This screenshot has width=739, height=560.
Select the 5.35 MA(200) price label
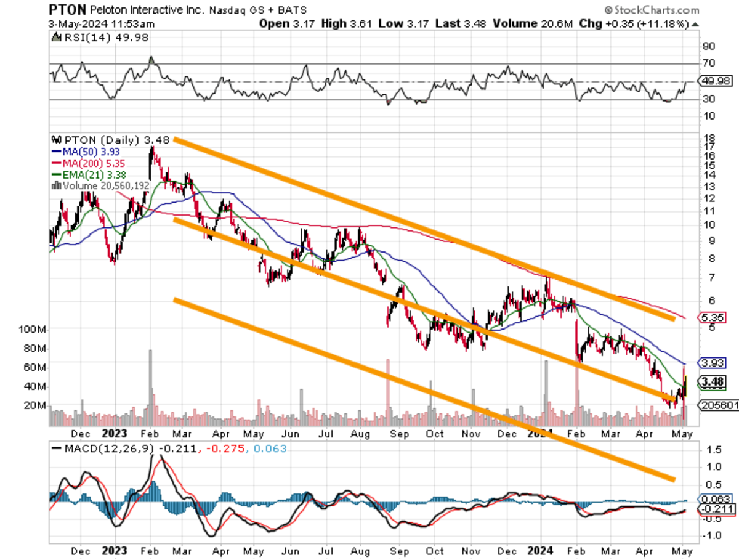pos(711,317)
